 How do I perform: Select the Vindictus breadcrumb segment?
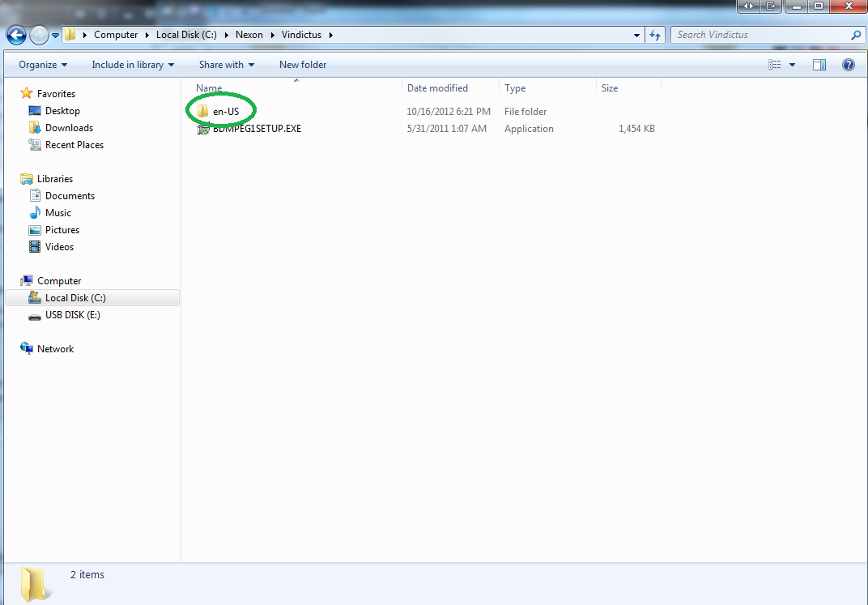(x=301, y=34)
